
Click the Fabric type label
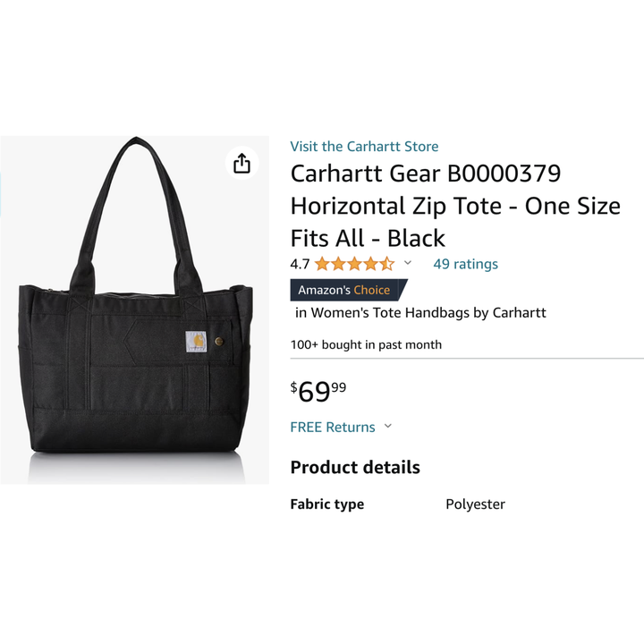tap(326, 504)
